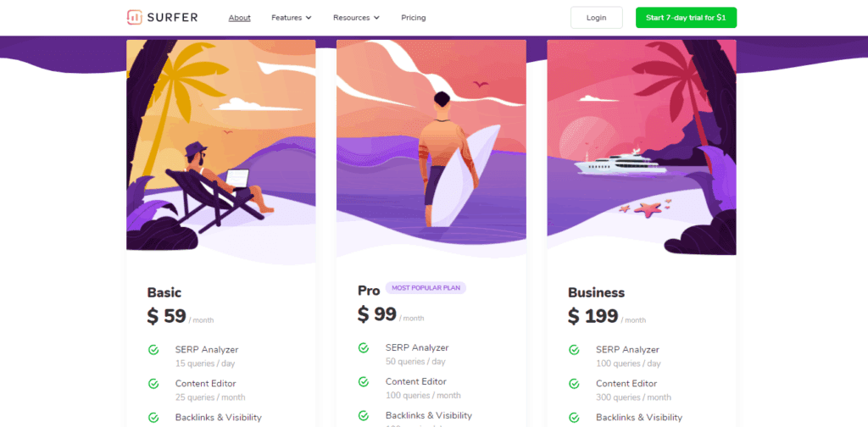Expand the Features dropdown menu
The height and width of the screenshot is (427, 868).
click(292, 18)
